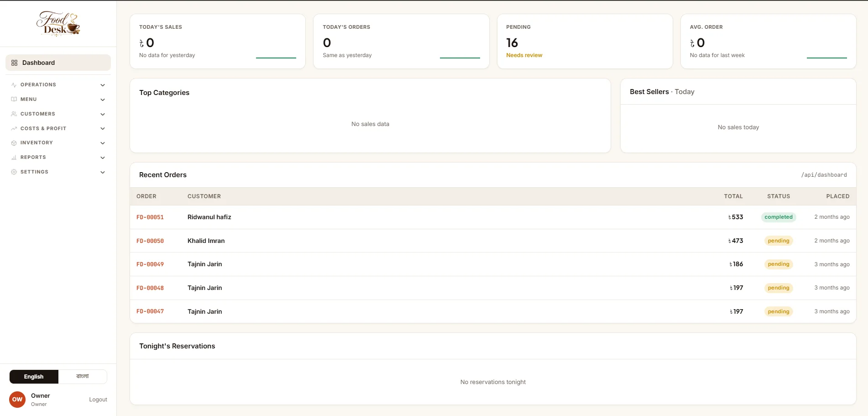868x416 pixels.
Task: Click the /api/dashboard label
Action: pos(824,175)
